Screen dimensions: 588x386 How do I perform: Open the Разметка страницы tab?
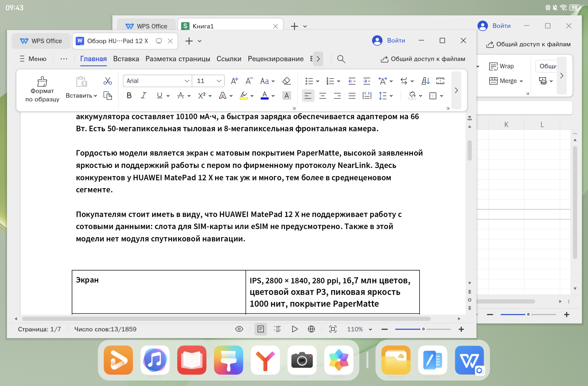(x=178, y=59)
